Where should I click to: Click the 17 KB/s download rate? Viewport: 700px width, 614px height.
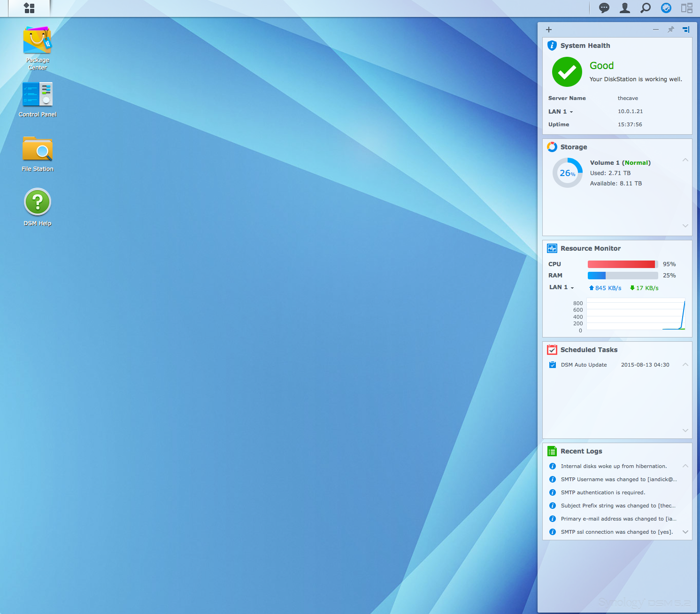(644, 288)
